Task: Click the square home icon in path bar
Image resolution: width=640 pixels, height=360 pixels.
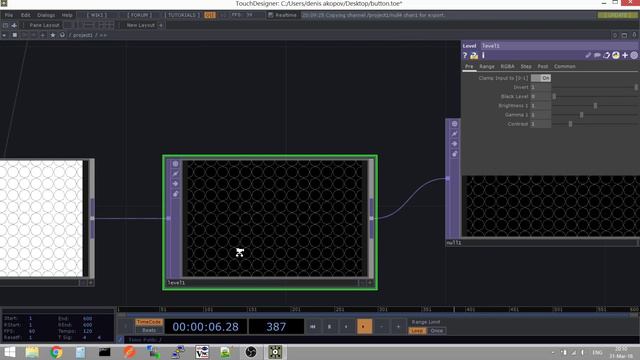Action: click(x=15, y=35)
